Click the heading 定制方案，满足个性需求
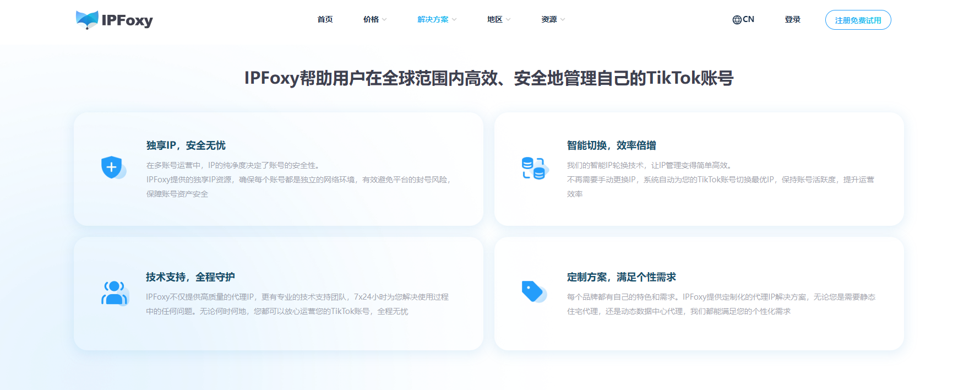This screenshot has height=390, width=980. pyautogui.click(x=622, y=277)
